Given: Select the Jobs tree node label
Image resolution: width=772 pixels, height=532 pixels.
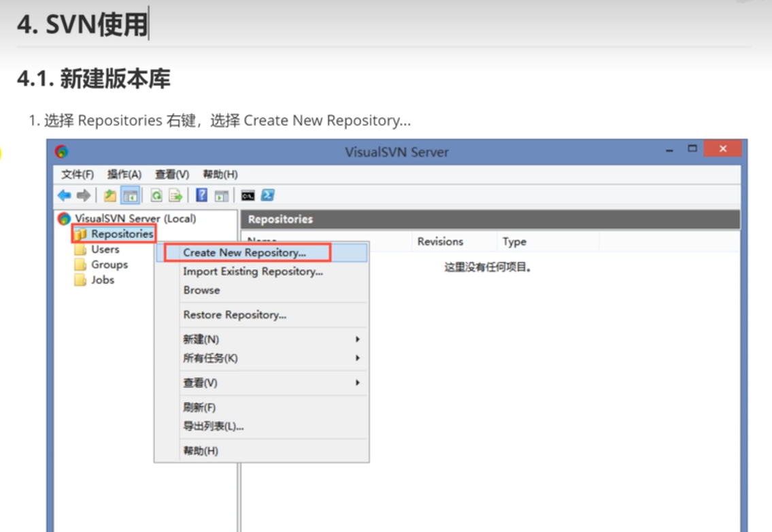Looking at the screenshot, I should (x=103, y=280).
